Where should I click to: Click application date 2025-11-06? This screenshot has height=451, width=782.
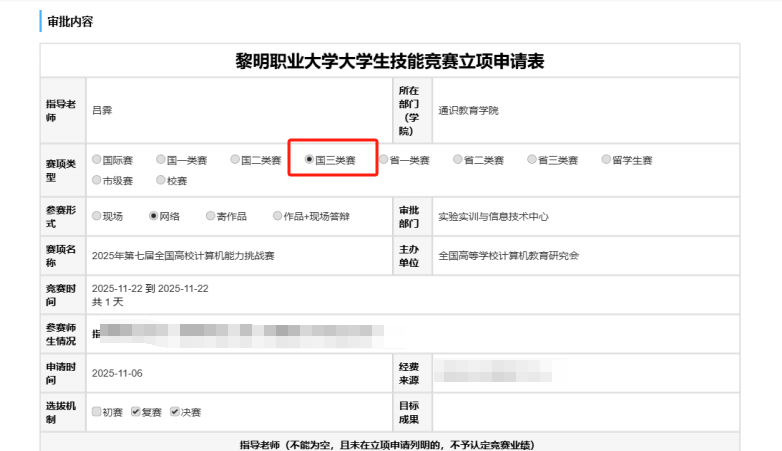pyautogui.click(x=117, y=373)
